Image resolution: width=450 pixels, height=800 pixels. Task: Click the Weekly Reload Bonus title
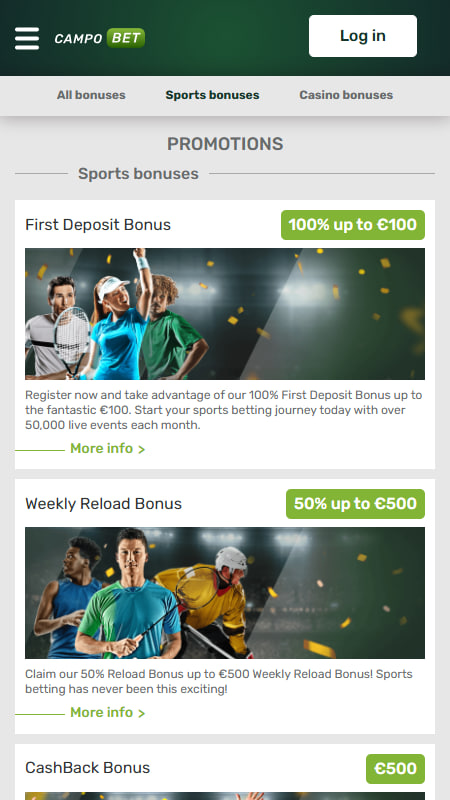point(104,504)
